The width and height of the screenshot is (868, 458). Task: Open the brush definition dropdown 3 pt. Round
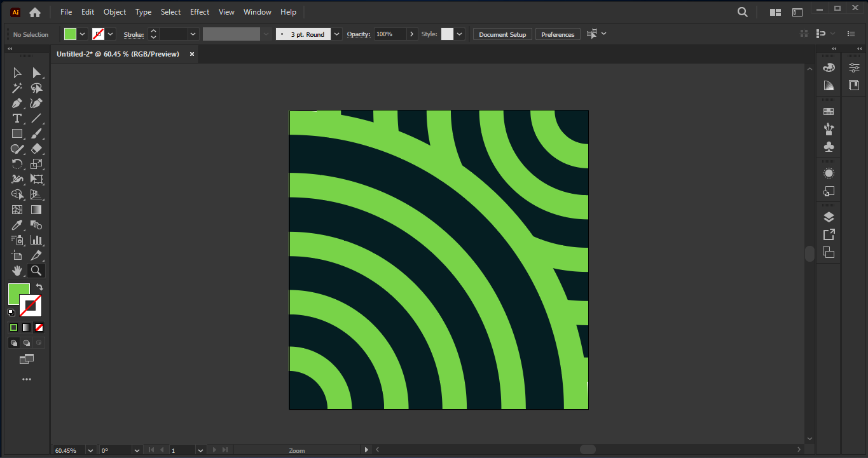pyautogui.click(x=337, y=34)
